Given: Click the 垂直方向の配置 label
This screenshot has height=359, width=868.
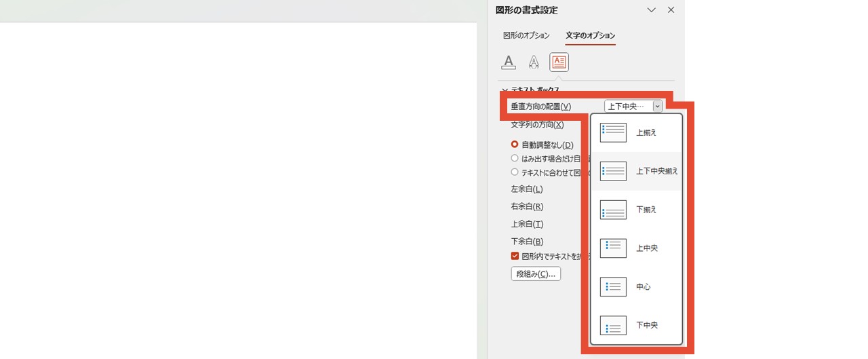Looking at the screenshot, I should point(540,107).
